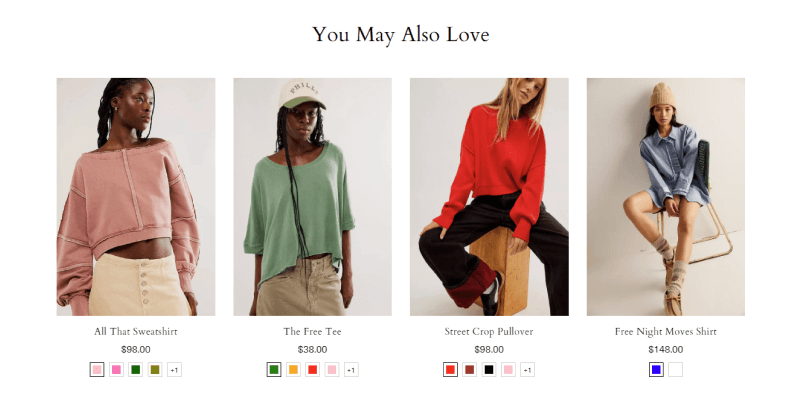The height and width of the screenshot is (401, 801).
Task: Open Street Crop Pullover product image
Action: click(489, 197)
